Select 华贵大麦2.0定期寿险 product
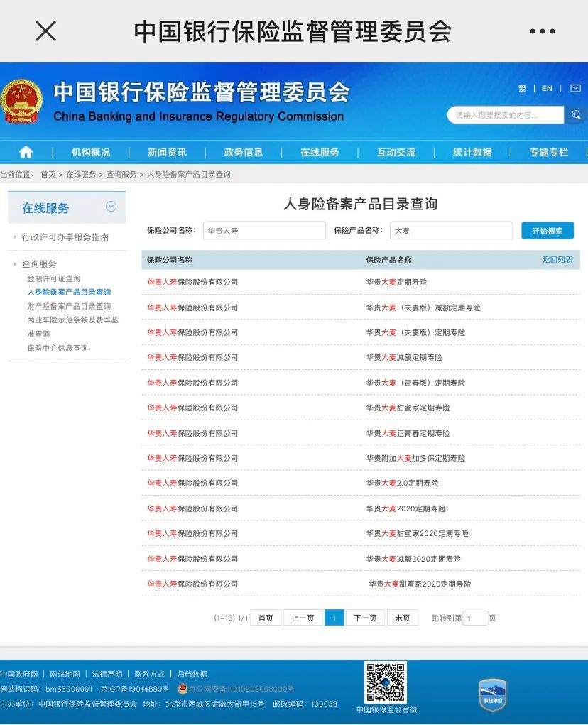 [x=402, y=483]
